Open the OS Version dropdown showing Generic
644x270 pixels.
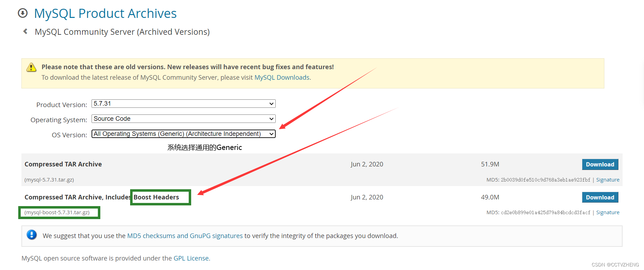[x=183, y=134]
